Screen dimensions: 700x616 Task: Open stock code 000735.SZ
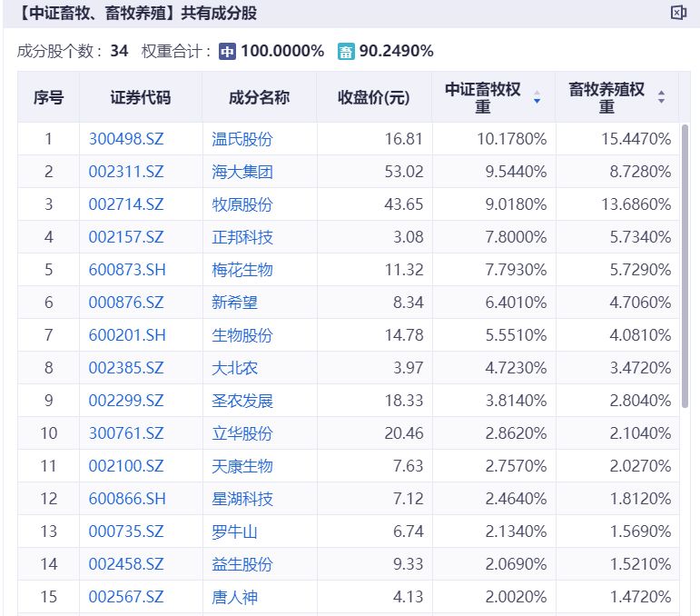pyautogui.click(x=126, y=532)
